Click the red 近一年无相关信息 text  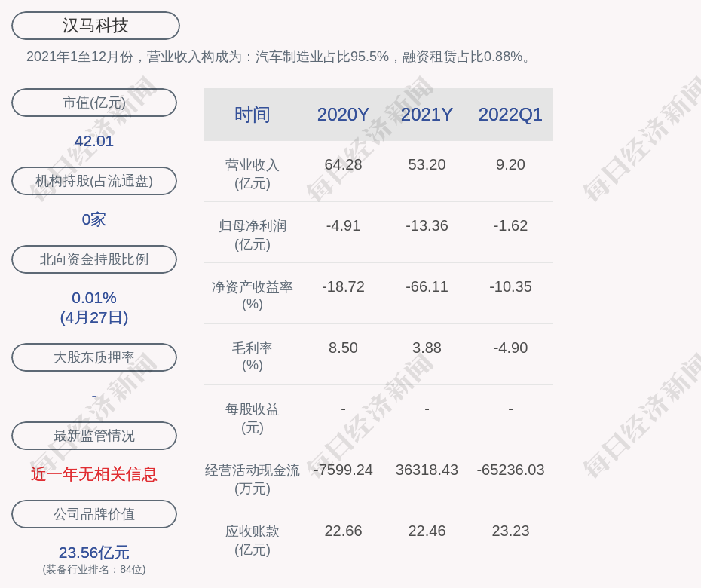point(94,474)
